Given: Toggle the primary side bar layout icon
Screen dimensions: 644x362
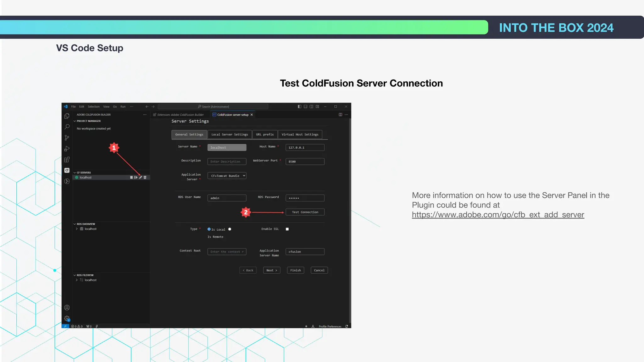Looking at the screenshot, I should [299, 107].
